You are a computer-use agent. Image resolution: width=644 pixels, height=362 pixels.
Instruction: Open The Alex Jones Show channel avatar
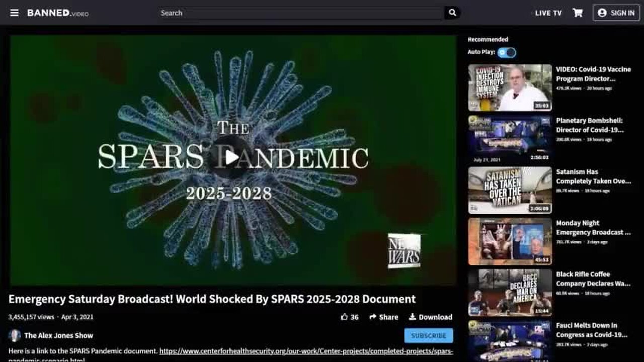pos(15,335)
